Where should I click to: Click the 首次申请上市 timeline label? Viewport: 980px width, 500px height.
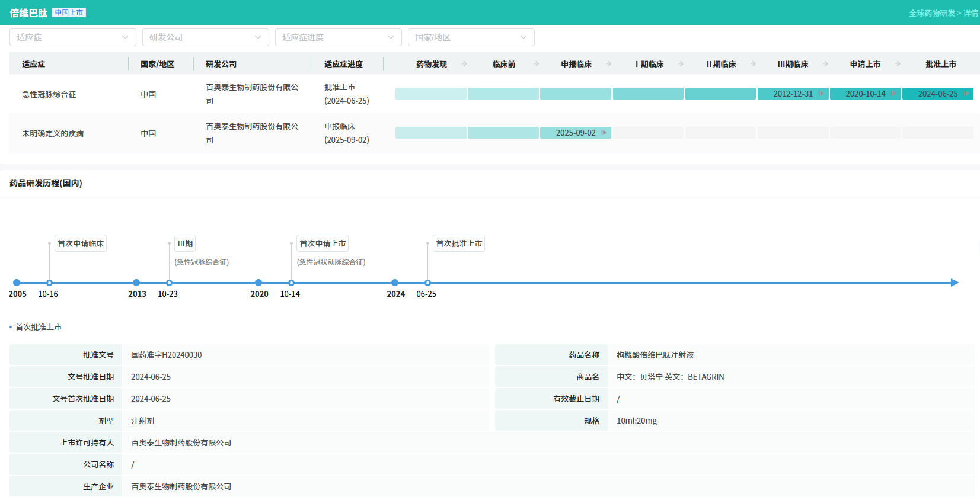(323, 243)
